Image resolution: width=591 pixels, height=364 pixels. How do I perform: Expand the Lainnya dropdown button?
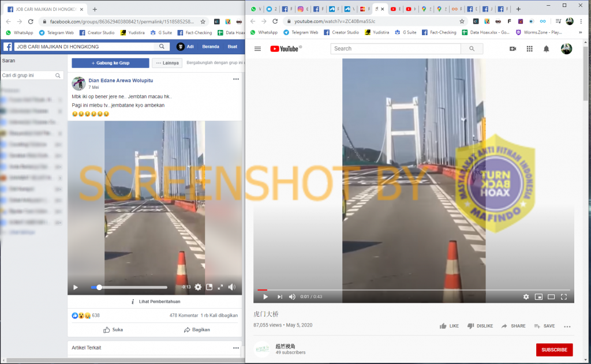[167, 63]
